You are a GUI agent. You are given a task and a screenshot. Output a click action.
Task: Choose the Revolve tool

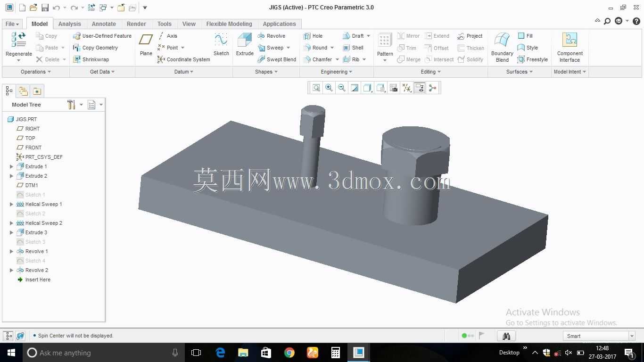272,36
